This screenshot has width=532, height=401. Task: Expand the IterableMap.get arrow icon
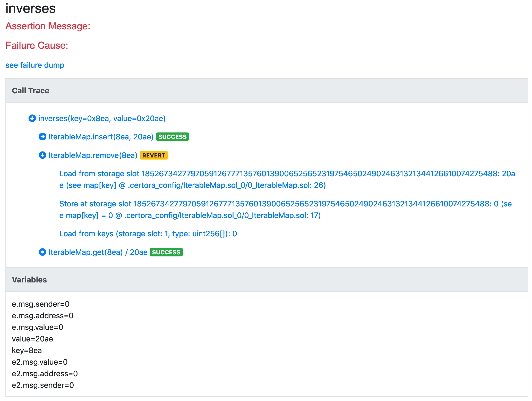42,252
